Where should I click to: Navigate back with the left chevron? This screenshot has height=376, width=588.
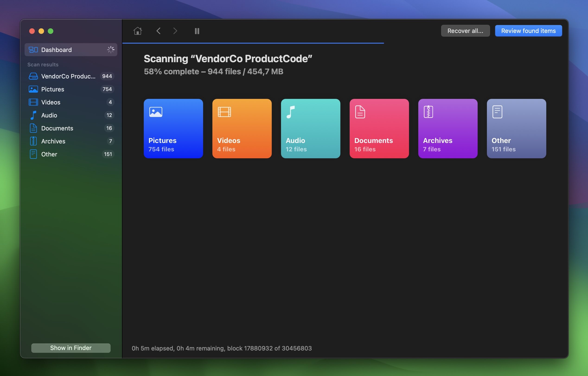pyautogui.click(x=158, y=31)
